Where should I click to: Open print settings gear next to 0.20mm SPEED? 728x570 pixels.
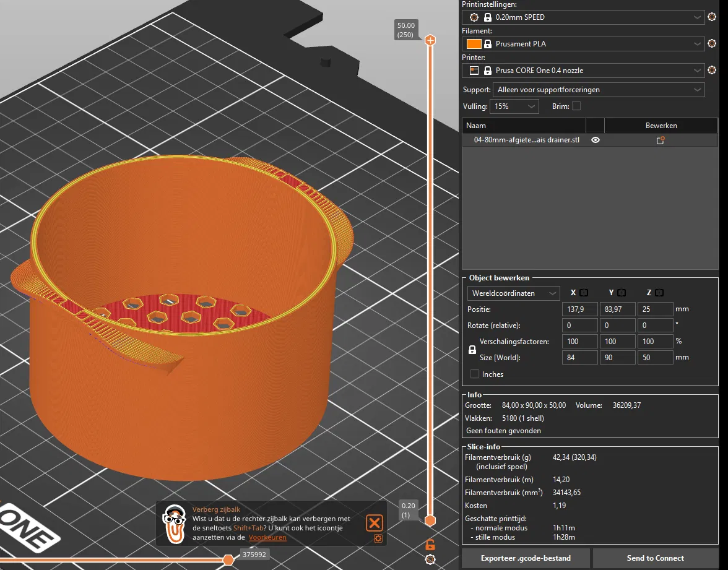(712, 17)
